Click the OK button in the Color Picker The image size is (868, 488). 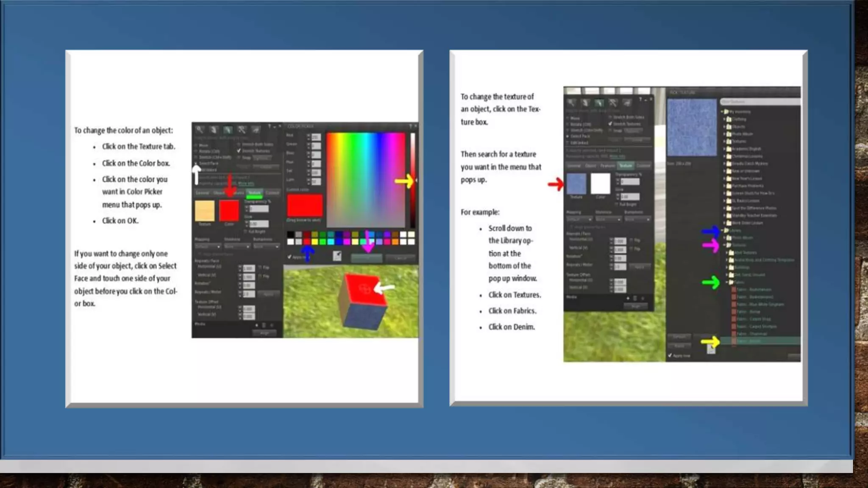pos(367,258)
